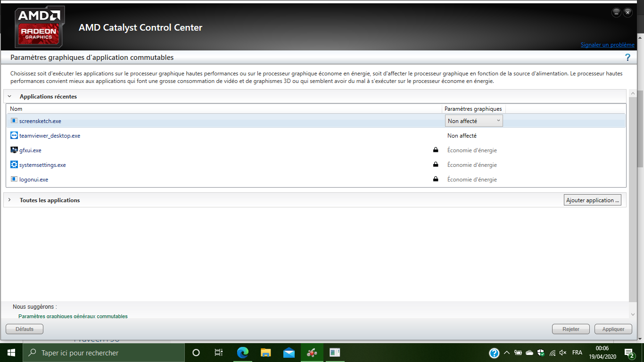This screenshot has width=644, height=362.
Task: Open the Non affecté dropdown for screensketch.exe
Action: tap(474, 121)
